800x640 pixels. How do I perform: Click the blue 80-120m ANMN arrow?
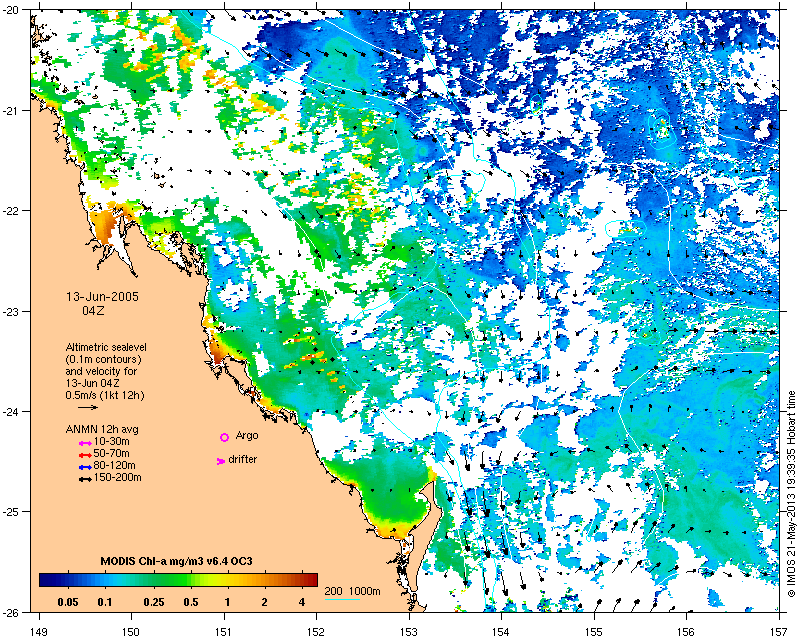[85, 467]
